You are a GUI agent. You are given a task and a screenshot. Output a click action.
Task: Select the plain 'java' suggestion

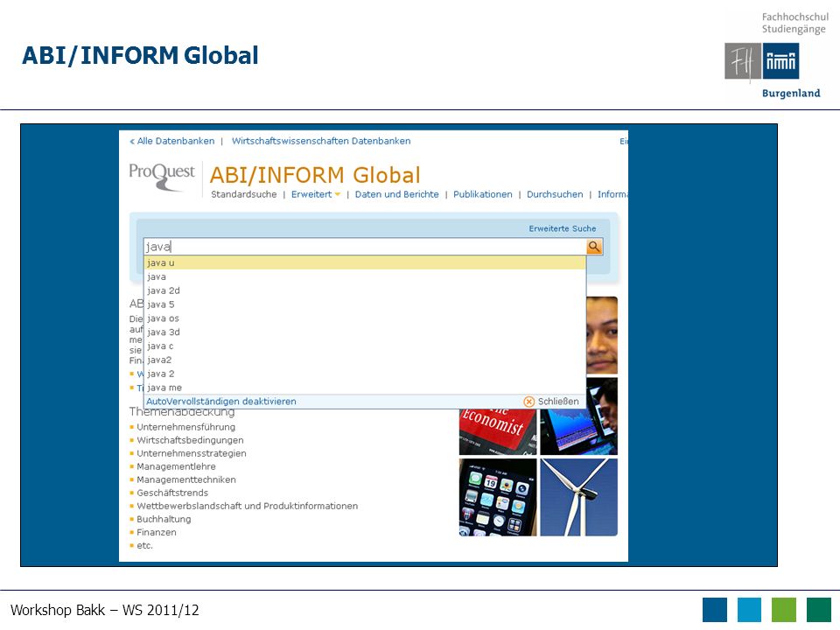366,276
